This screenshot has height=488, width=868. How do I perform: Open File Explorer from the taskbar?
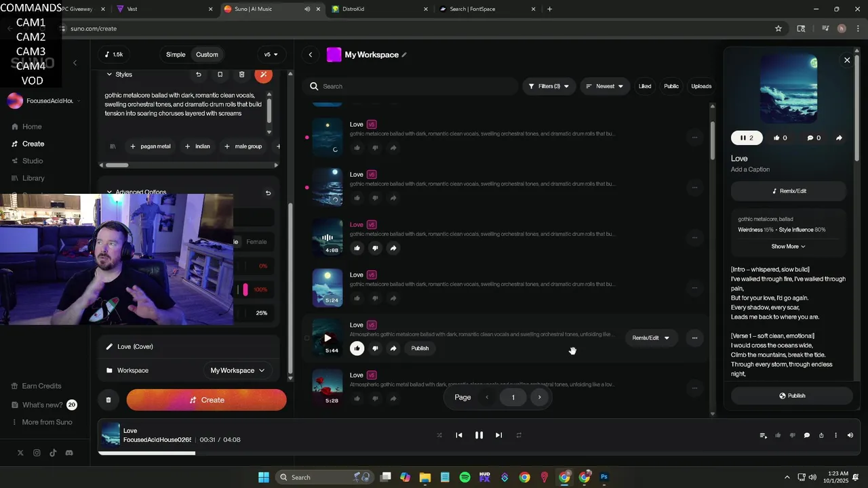pyautogui.click(x=425, y=477)
